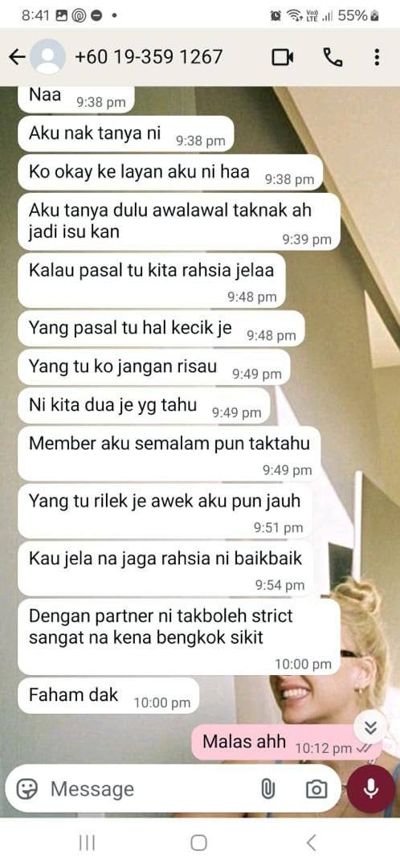Tap the "Ni kita dua je yg tahu" message
This screenshot has width=400, height=868.
click(x=144, y=406)
